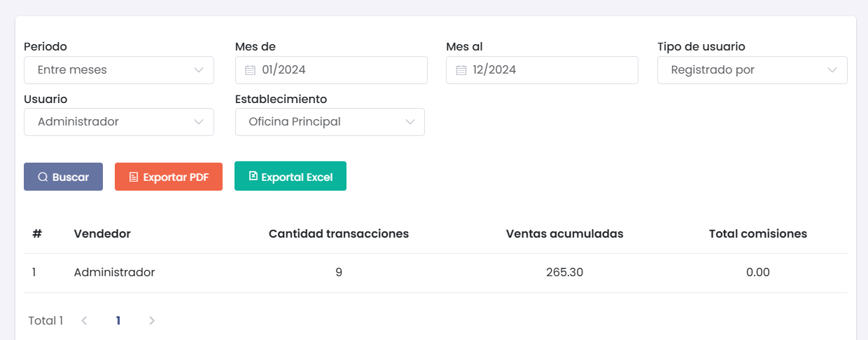This screenshot has width=868, height=340.
Task: Click the Ventas acumuladas column header
Action: point(564,233)
